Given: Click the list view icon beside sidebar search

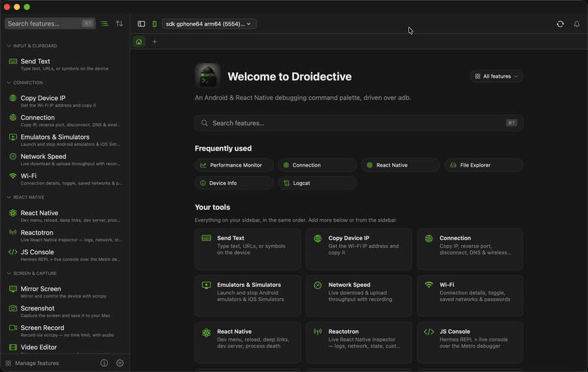Looking at the screenshot, I should point(105,24).
